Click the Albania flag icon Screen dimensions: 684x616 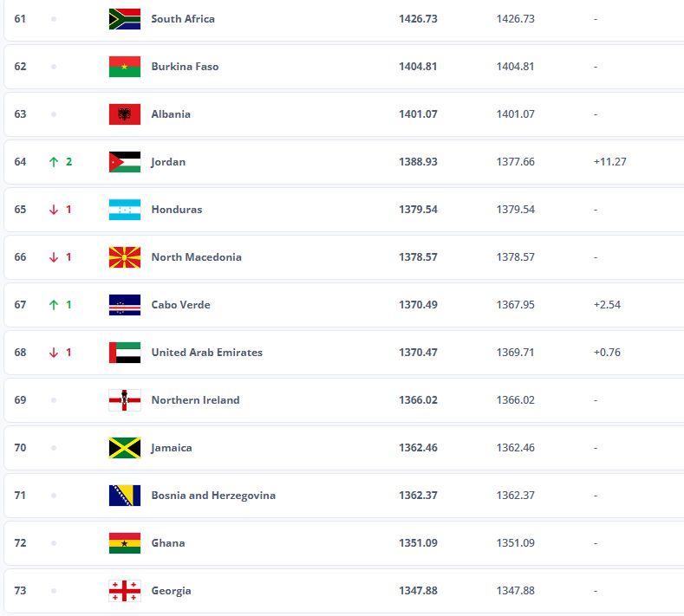[x=125, y=114]
